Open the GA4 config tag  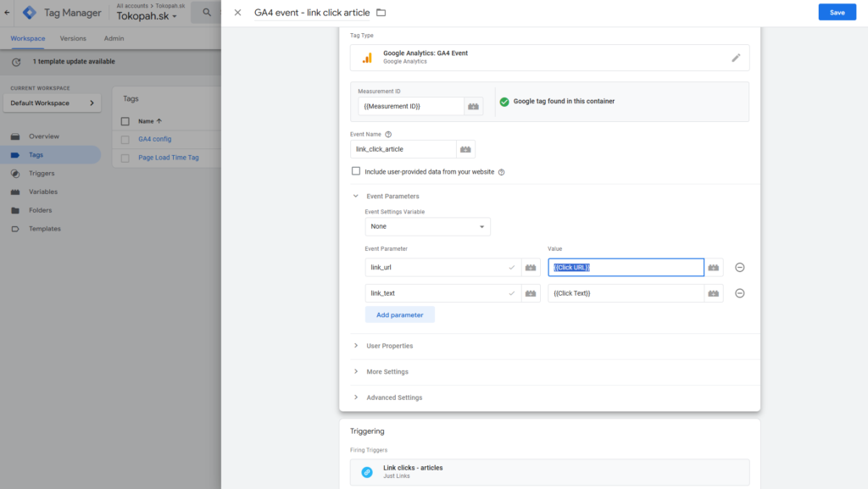click(154, 139)
